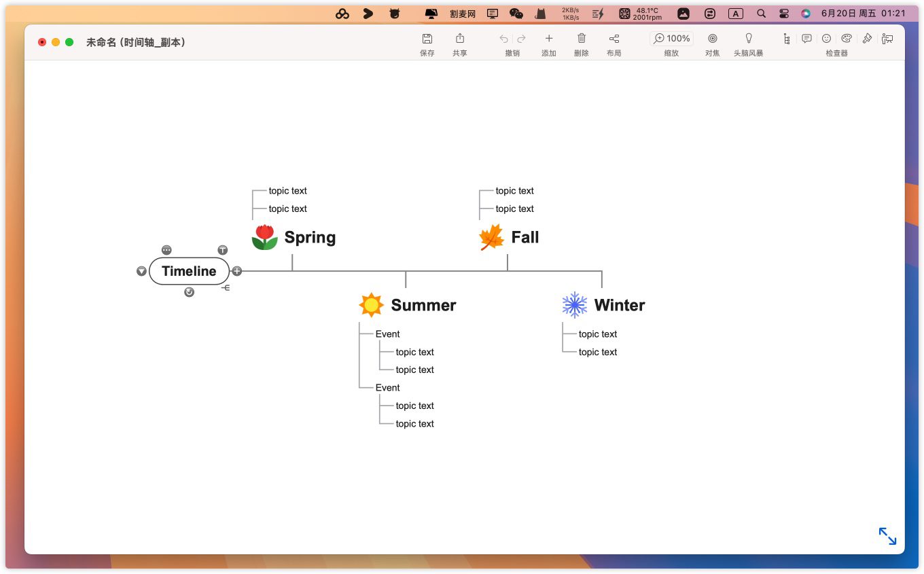924x574 pixels.
Task: Toggle the outline structure inspector panel
Action: (x=787, y=39)
